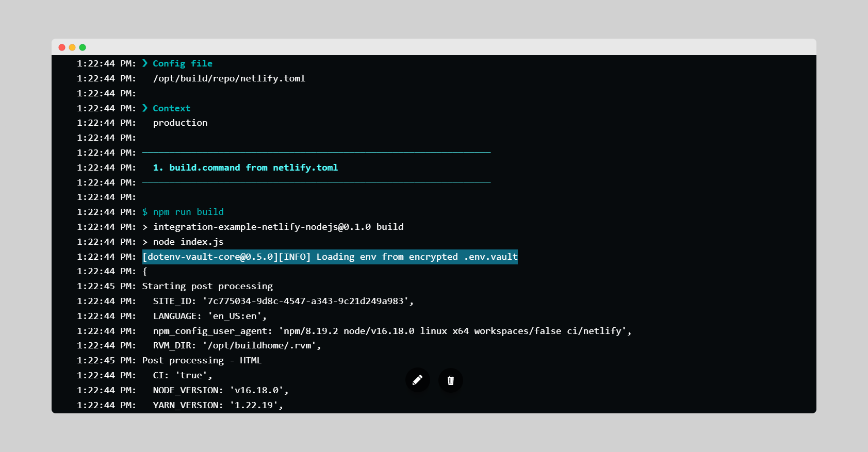Click the 'Post processing - HTML' line
Screen dimensions: 868x452
(202, 360)
